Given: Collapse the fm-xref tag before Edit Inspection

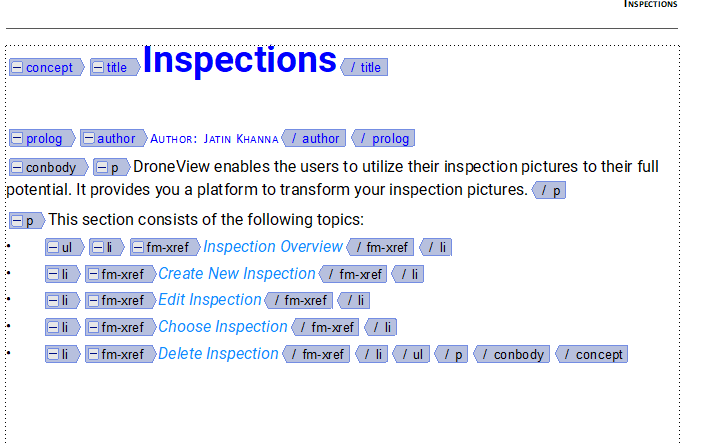Looking at the screenshot, I should [x=93, y=300].
